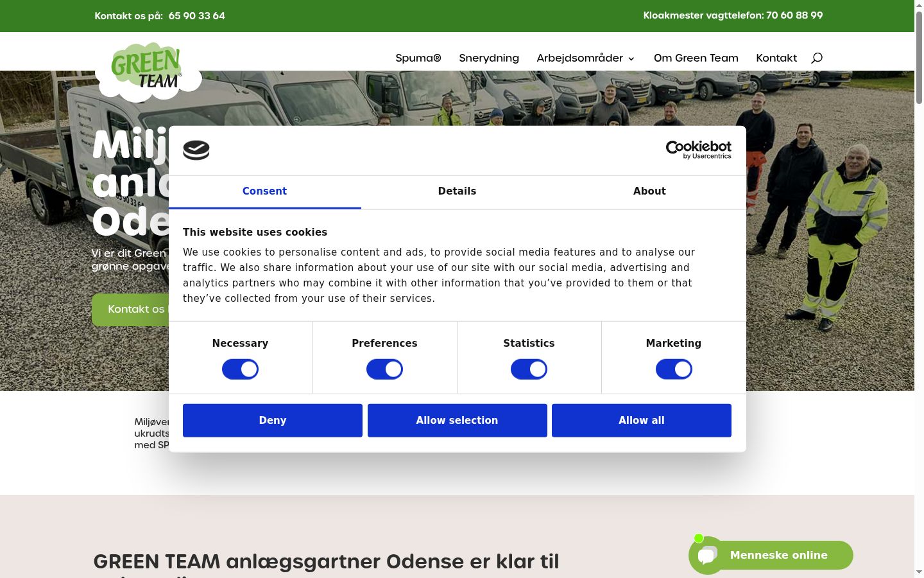The height and width of the screenshot is (578, 924).
Task: Click the Allow all button
Action: coord(642,421)
